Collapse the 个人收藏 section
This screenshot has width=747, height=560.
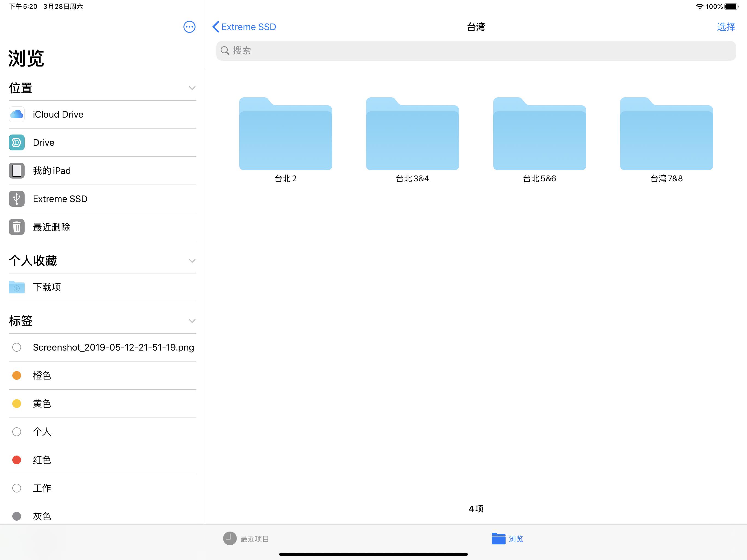tap(192, 261)
